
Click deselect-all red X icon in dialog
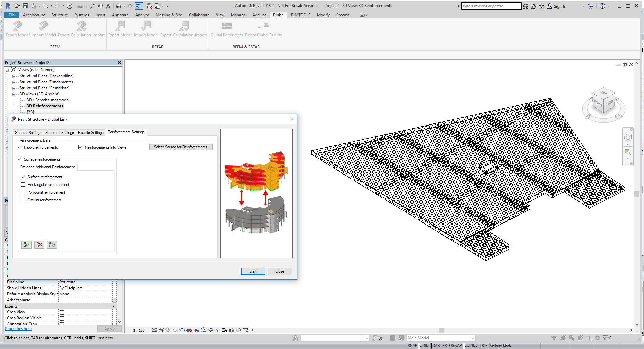tap(39, 245)
